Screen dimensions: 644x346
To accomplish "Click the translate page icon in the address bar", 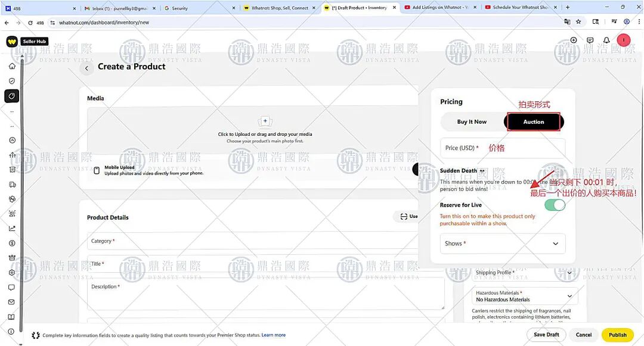I will click(x=567, y=21).
